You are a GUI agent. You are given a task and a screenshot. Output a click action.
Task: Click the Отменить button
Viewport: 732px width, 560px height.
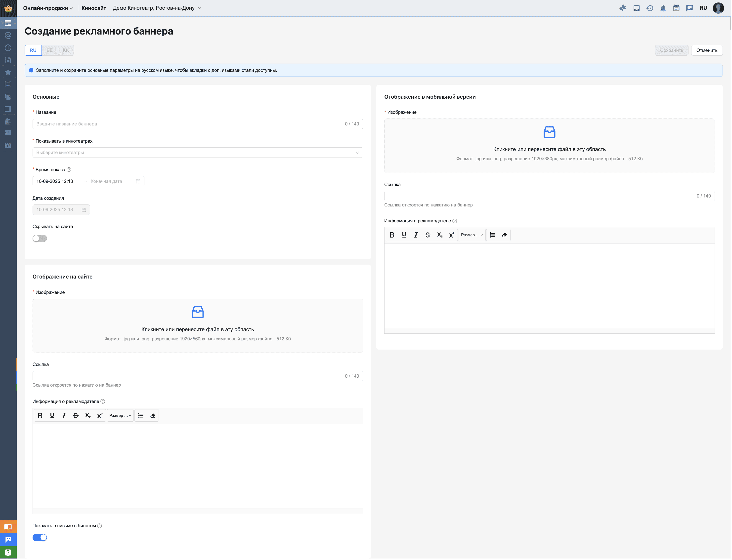[x=707, y=50]
